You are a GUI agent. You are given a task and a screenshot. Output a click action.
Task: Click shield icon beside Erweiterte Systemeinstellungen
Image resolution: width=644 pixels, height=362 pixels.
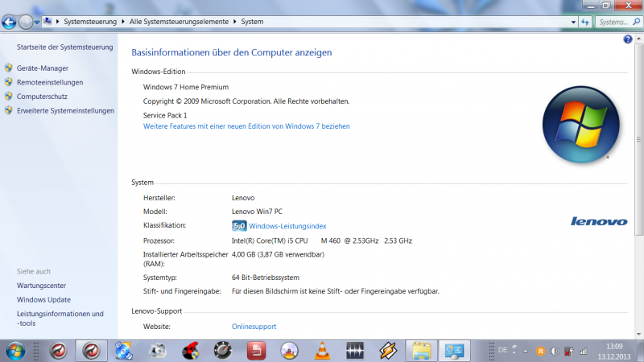pos(8,110)
